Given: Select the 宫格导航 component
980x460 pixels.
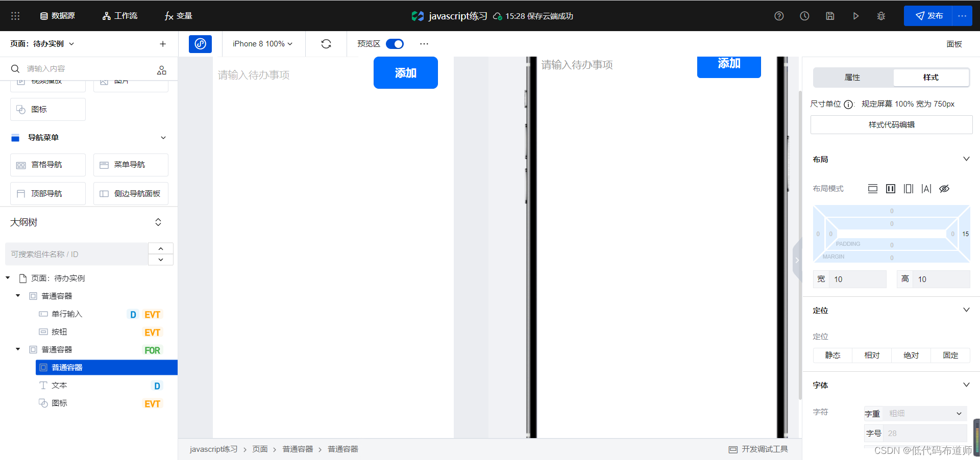Looking at the screenshot, I should tap(48, 165).
